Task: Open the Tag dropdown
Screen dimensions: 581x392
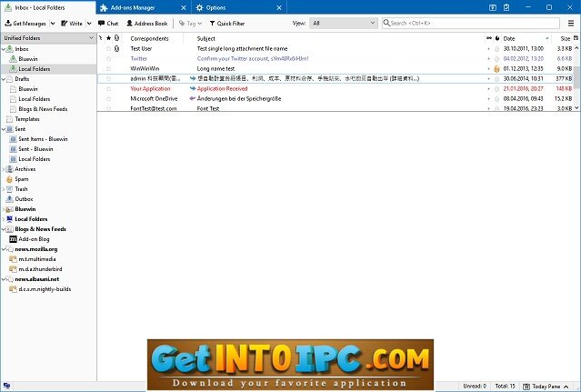Action: [190, 24]
